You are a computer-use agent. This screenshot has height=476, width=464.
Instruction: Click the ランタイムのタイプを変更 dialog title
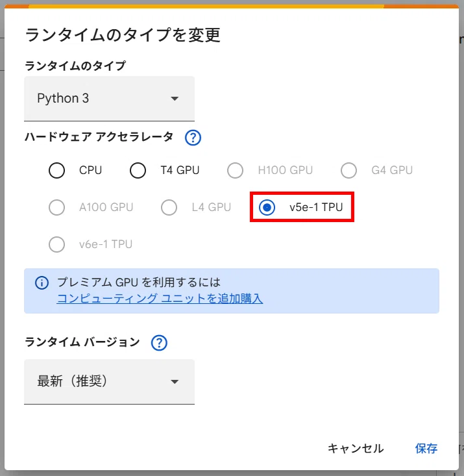pos(123,35)
